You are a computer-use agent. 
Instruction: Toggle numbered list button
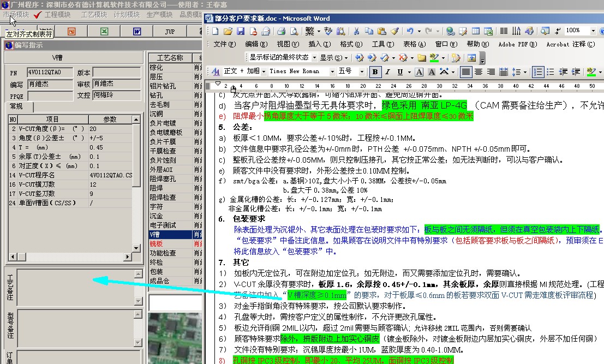tap(538, 71)
